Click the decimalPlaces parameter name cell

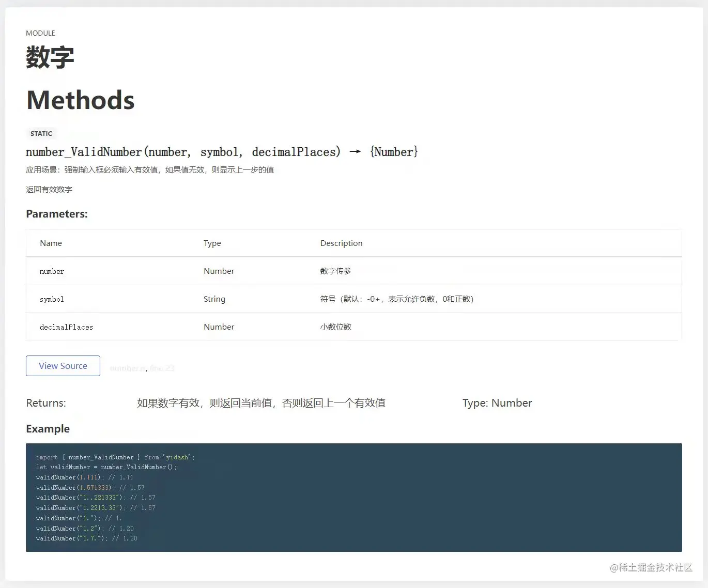coord(66,327)
